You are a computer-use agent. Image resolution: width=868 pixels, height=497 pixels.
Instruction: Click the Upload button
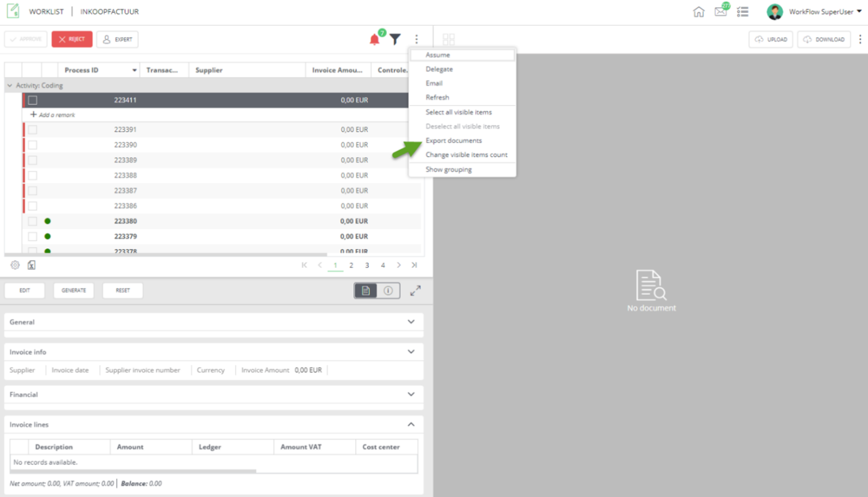click(x=771, y=39)
